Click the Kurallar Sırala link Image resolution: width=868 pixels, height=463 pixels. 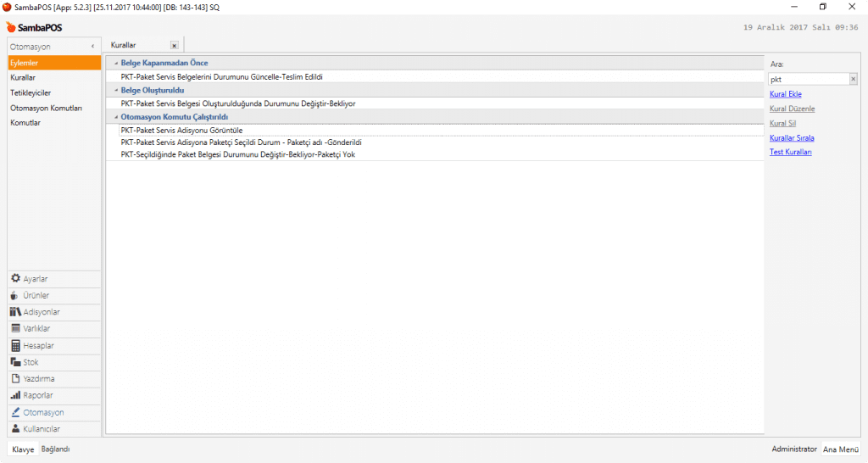coord(792,137)
